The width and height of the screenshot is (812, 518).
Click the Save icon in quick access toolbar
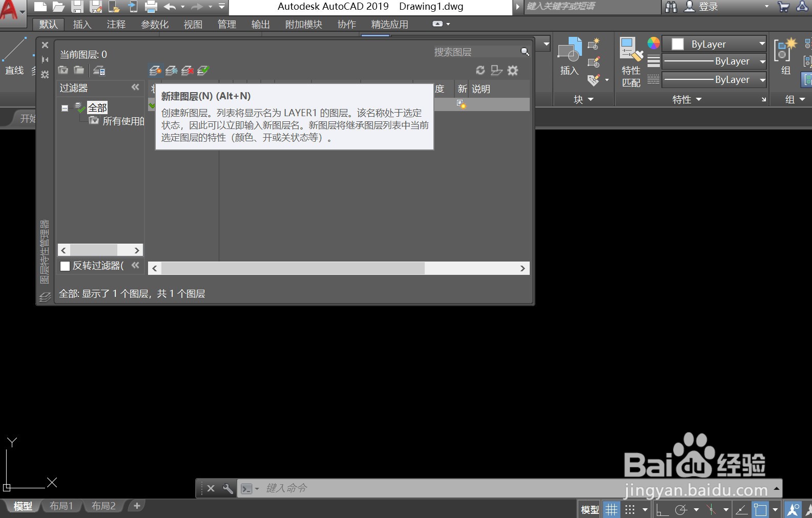[x=77, y=7]
